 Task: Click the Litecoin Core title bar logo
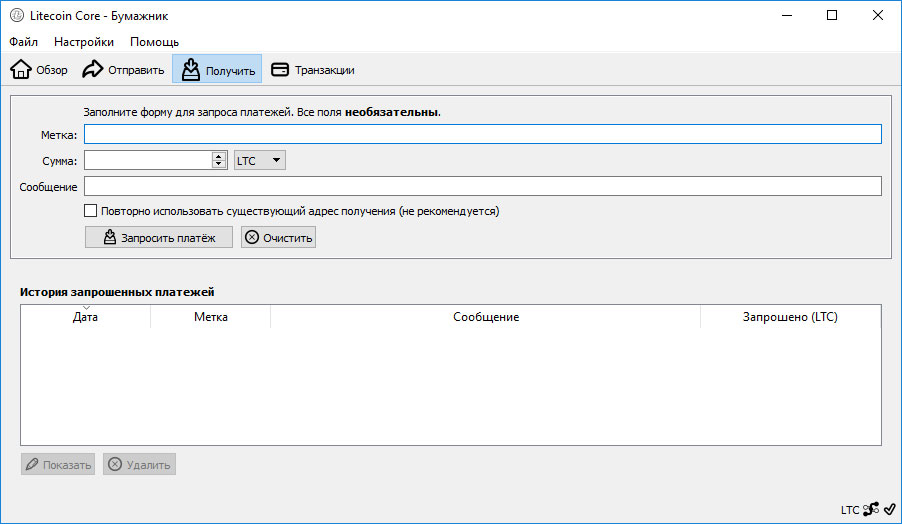(17, 16)
